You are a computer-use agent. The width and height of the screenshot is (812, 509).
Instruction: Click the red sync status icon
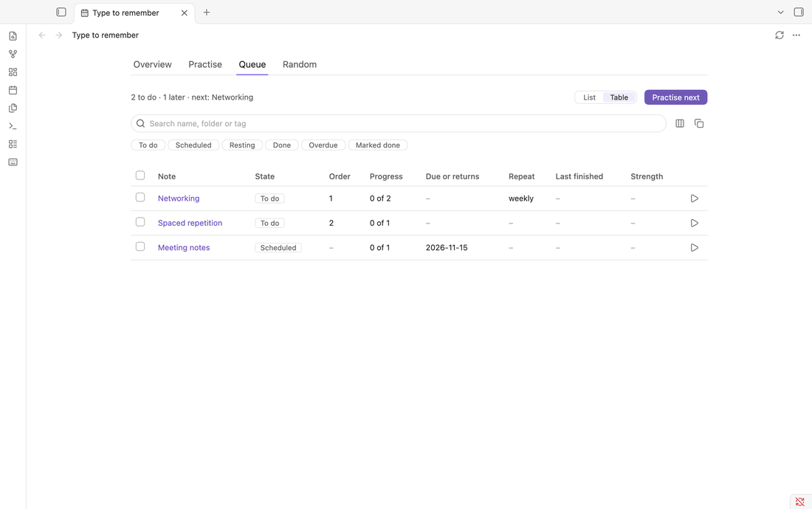[800, 502]
